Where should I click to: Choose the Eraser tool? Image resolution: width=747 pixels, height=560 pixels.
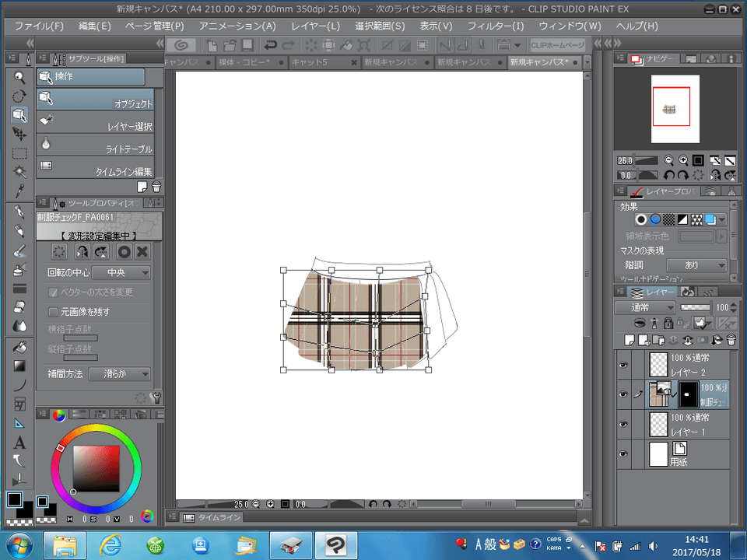tap(19, 307)
